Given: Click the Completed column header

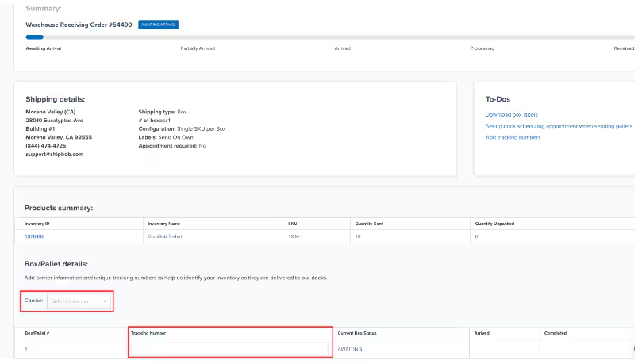Looking at the screenshot, I should coord(556,333).
